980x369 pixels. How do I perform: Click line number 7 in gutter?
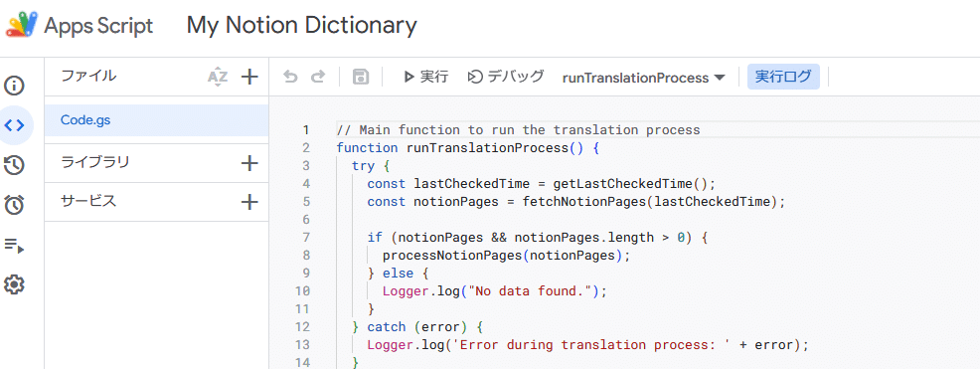[x=305, y=238]
